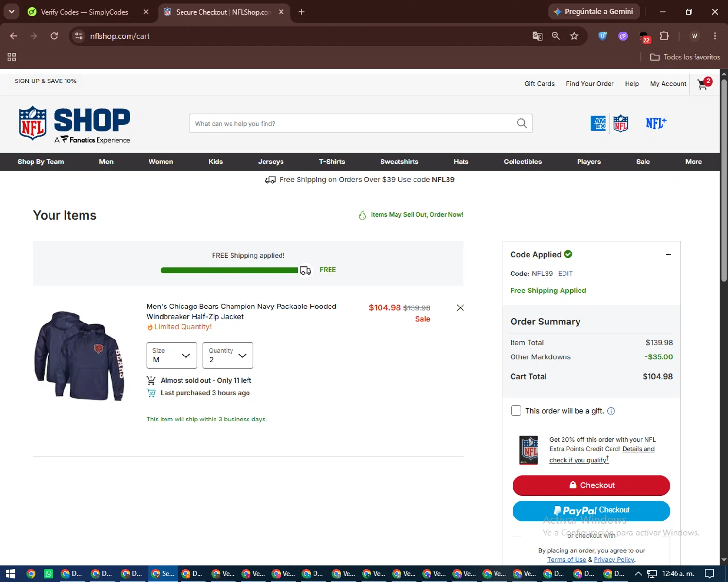Click the translate page icon

[537, 36]
